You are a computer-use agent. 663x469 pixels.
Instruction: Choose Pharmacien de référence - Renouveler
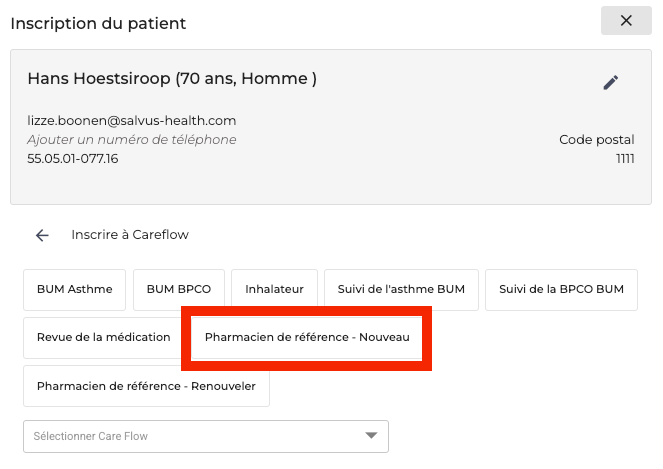coord(146,386)
